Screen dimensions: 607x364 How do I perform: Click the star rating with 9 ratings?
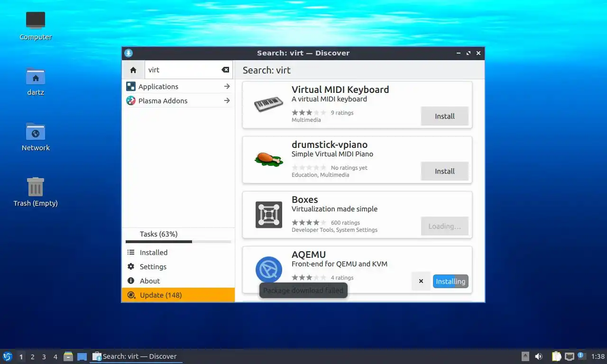tap(309, 113)
